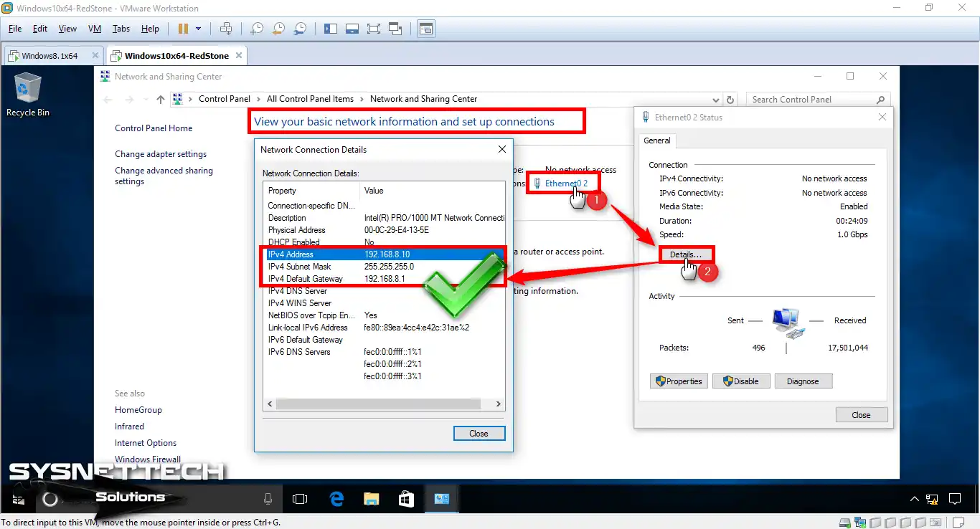Toggle the thumbnail bar visibility
This screenshot has width=980, height=529.
(352, 29)
